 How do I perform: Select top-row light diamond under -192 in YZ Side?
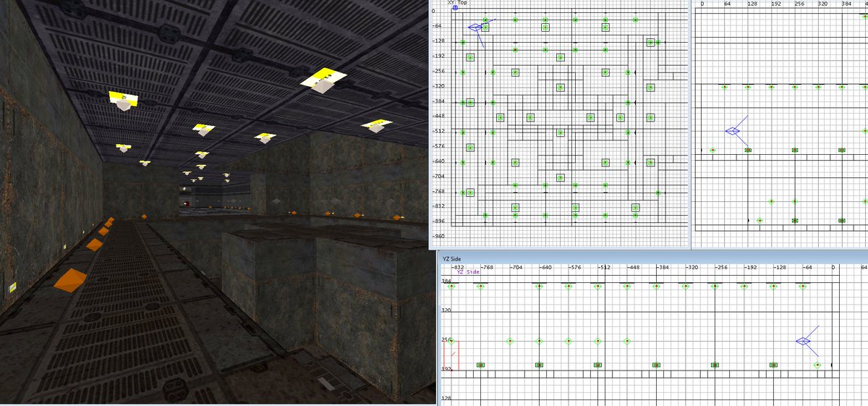(x=744, y=287)
